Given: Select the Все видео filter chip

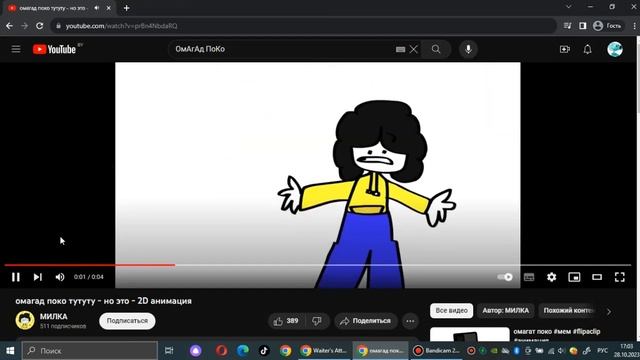Looking at the screenshot, I should point(451,311).
